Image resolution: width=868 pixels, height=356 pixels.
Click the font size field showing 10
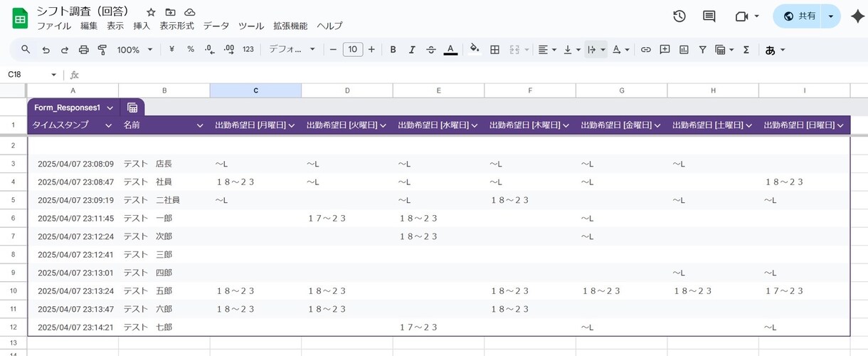(353, 50)
